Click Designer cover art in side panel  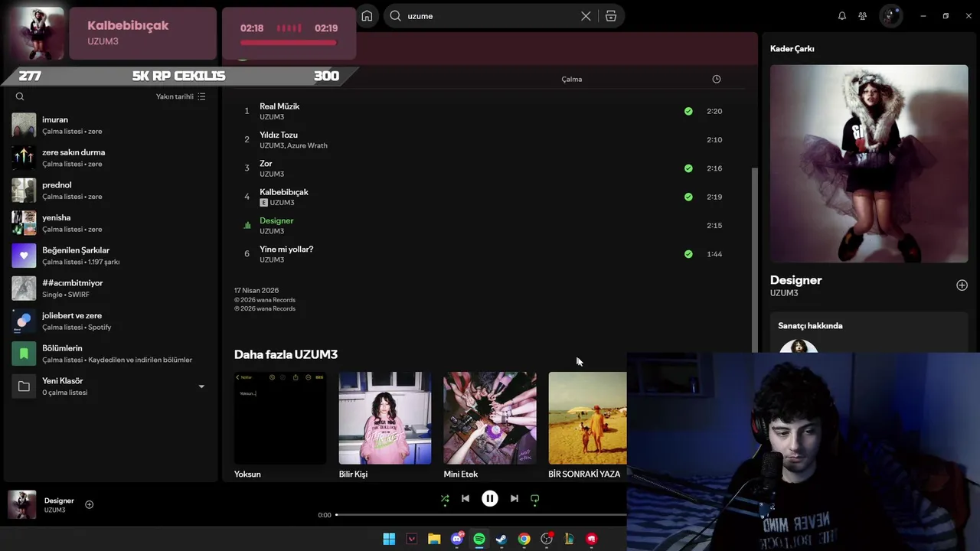(869, 164)
